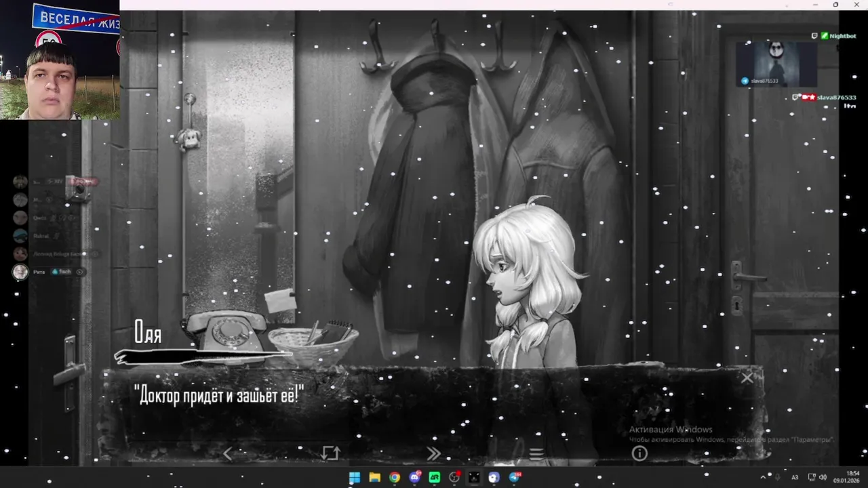
Task: Open volume control tray icon
Action: (823, 477)
